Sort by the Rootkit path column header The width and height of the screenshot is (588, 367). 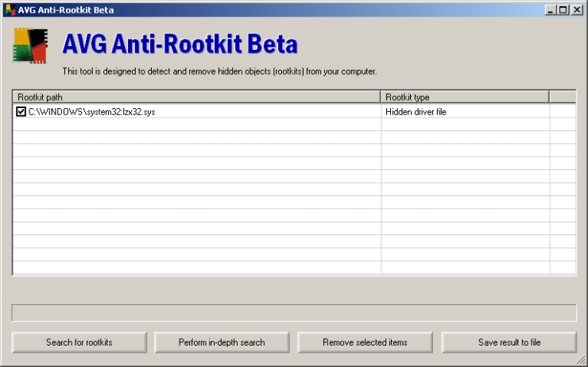point(196,97)
